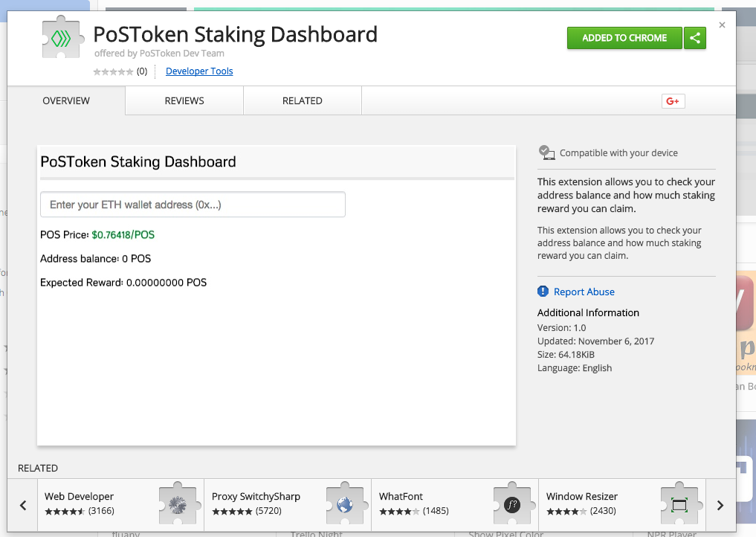Click the Expected Reward: 0.00000000 POS text
The image size is (756, 537).
pyautogui.click(x=123, y=283)
